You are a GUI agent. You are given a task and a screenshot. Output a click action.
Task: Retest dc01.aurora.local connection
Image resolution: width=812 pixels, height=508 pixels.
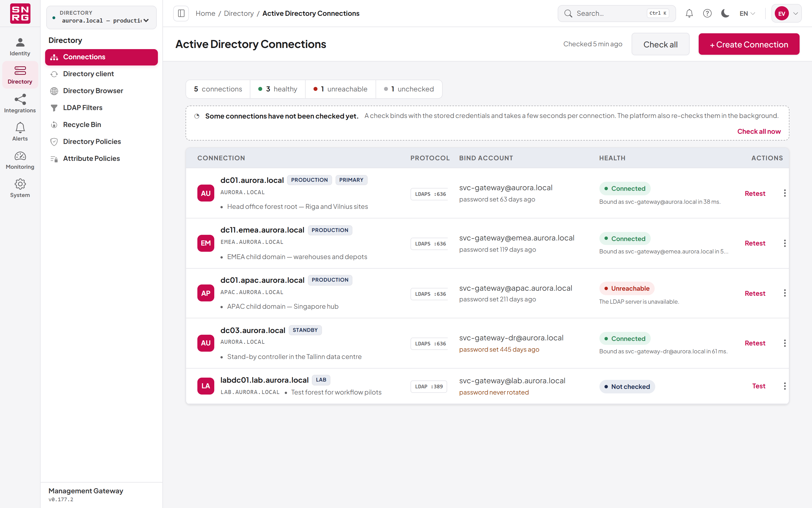click(x=755, y=194)
